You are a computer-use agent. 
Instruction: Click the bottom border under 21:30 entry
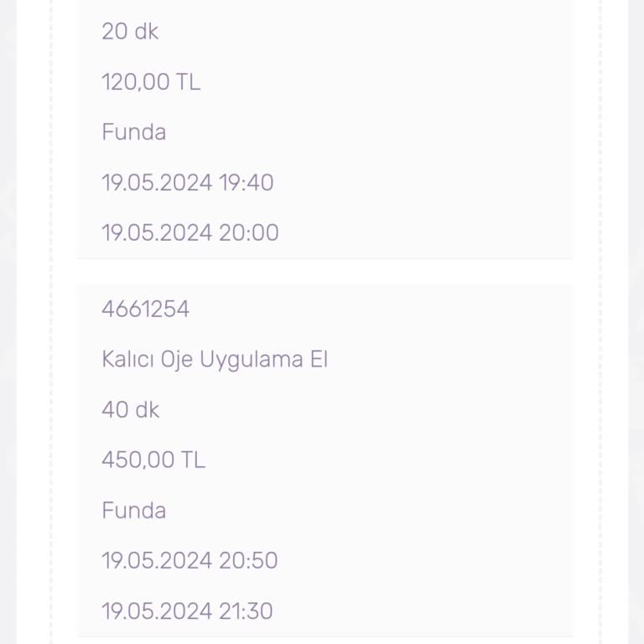[x=325, y=636]
